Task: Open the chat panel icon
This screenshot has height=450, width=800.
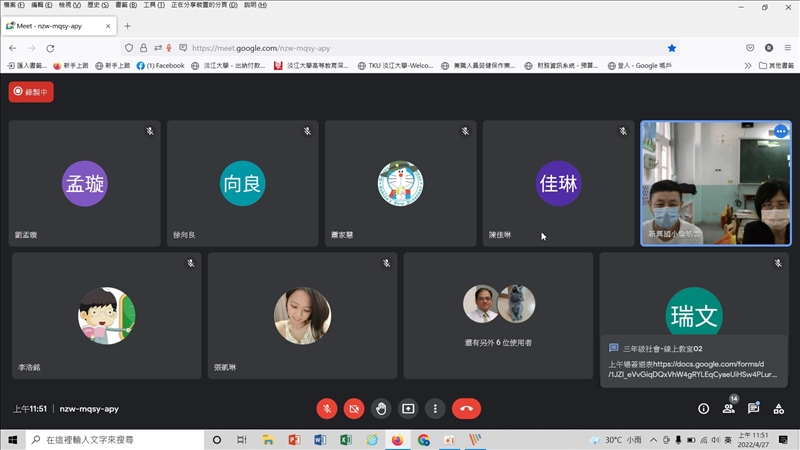Action: [753, 408]
